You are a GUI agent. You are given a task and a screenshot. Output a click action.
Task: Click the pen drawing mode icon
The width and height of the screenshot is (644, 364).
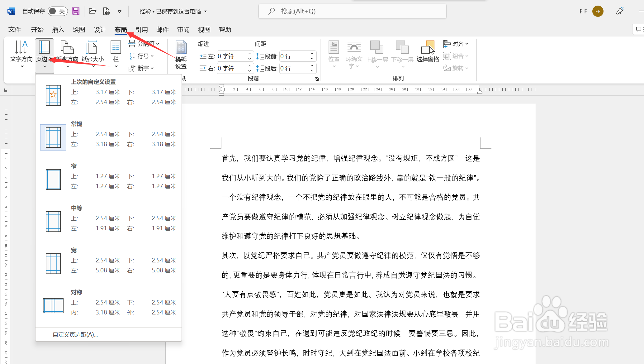click(x=620, y=11)
